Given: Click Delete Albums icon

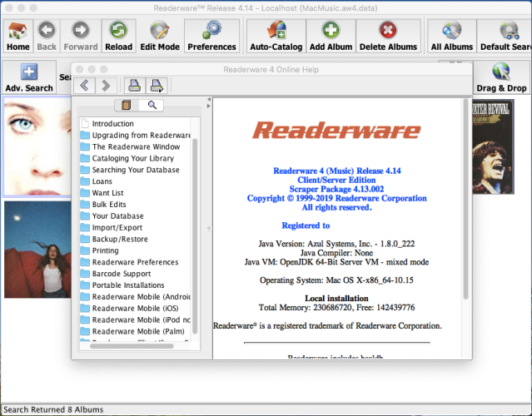Looking at the screenshot, I should 388,36.
